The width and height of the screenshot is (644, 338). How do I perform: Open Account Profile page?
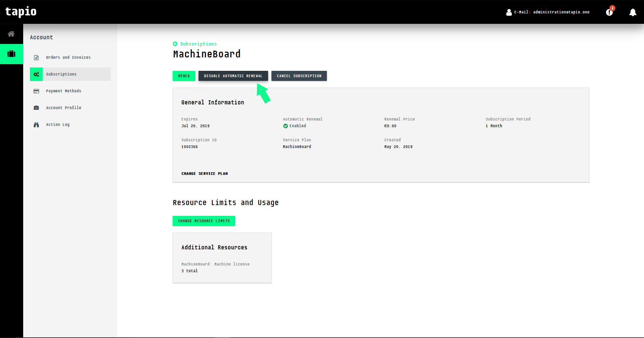pyautogui.click(x=70, y=108)
